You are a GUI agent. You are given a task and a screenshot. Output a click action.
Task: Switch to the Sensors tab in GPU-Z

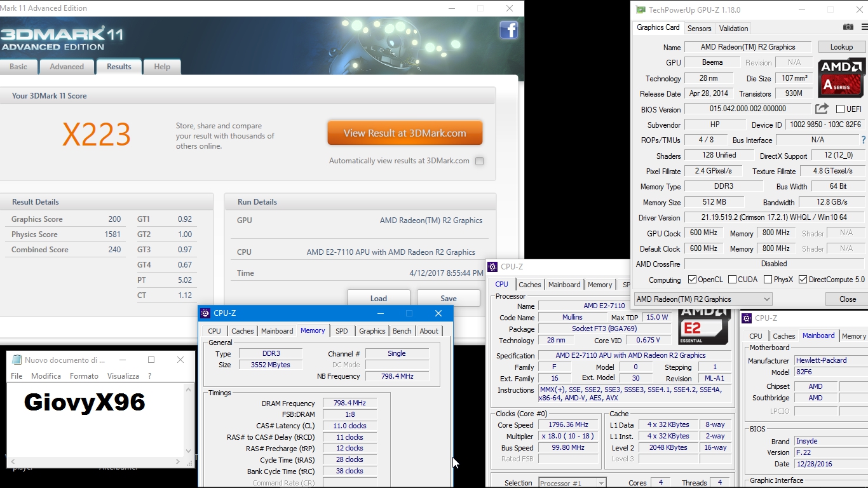click(699, 28)
